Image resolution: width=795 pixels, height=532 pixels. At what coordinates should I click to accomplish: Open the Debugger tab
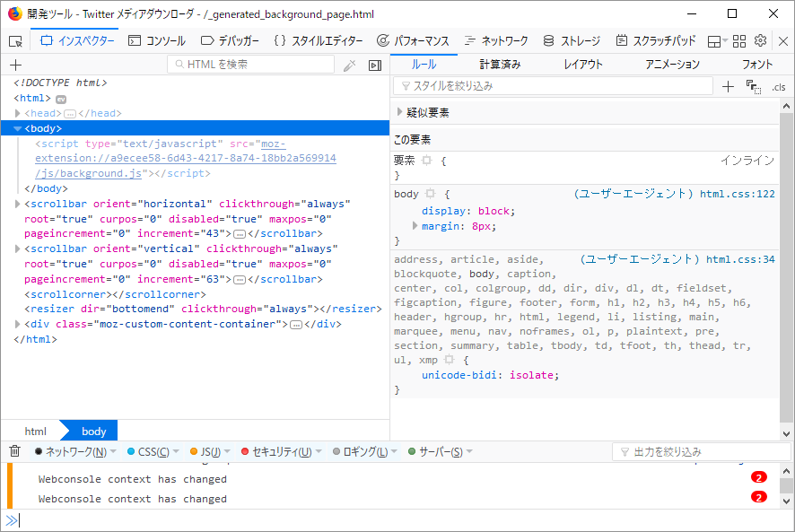click(x=230, y=40)
